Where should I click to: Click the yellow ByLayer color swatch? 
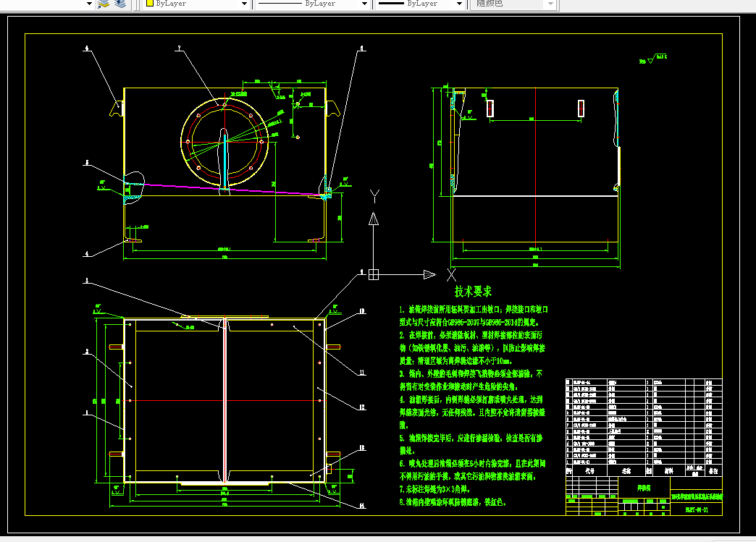click(150, 4)
